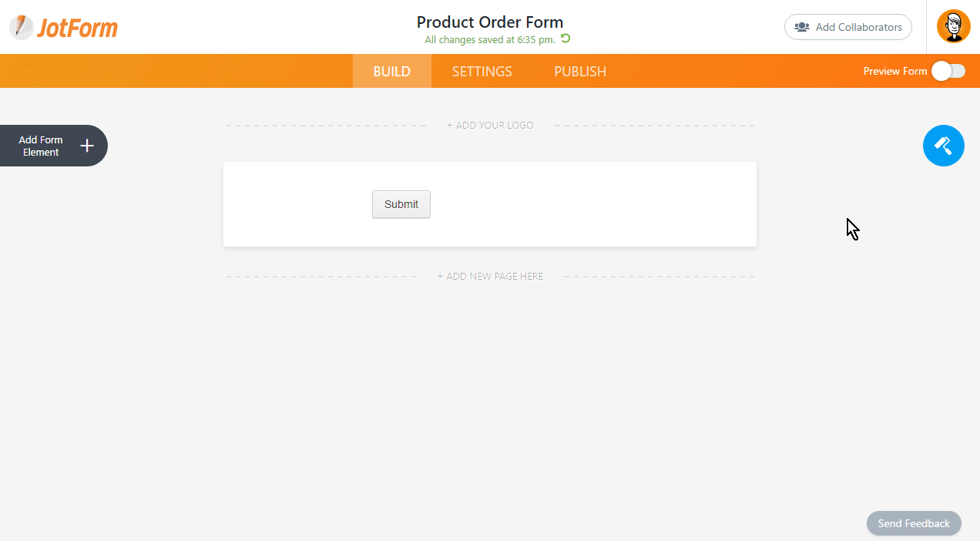The height and width of the screenshot is (541, 980).
Task: Click the people icon in Add Collaborators
Action: tap(802, 27)
